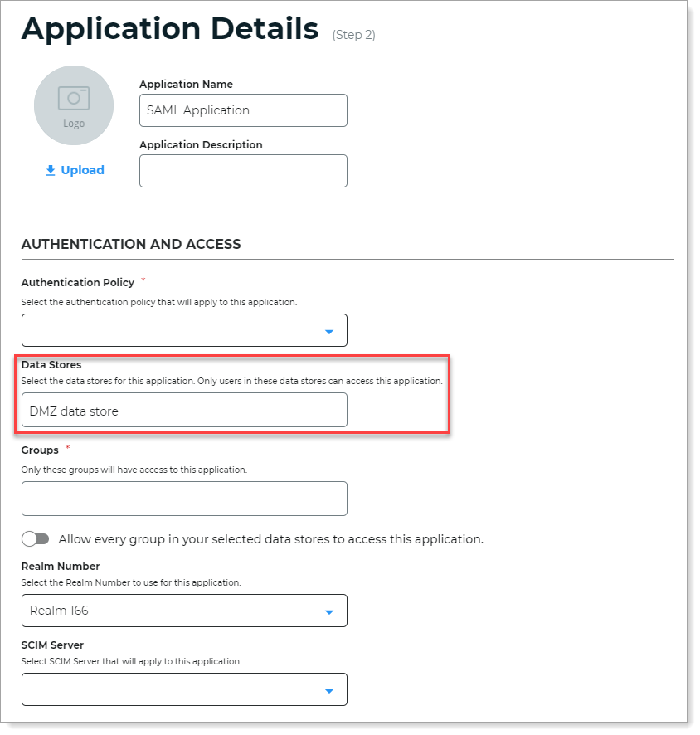The width and height of the screenshot is (700, 735).
Task: Click the Data Stores field with DMZ data store
Action: (183, 411)
